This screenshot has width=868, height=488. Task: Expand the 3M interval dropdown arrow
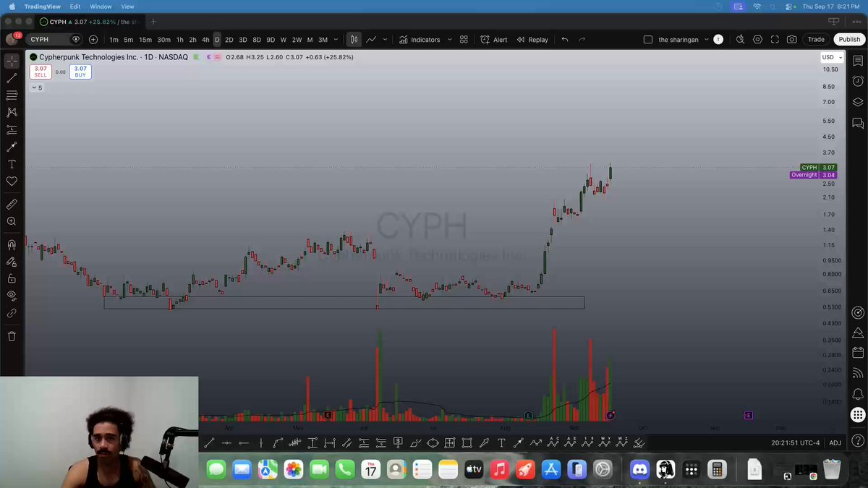coord(336,40)
